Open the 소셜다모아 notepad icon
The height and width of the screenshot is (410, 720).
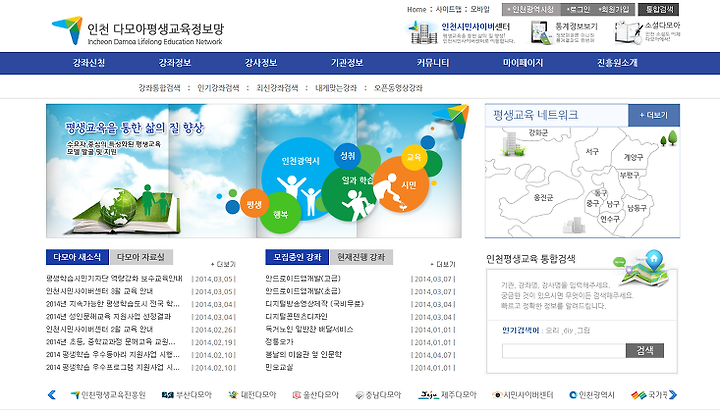tap(628, 33)
